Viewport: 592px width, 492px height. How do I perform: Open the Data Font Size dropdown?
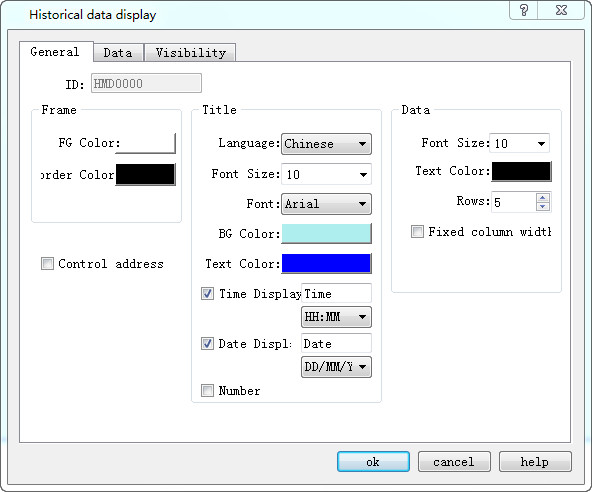520,143
